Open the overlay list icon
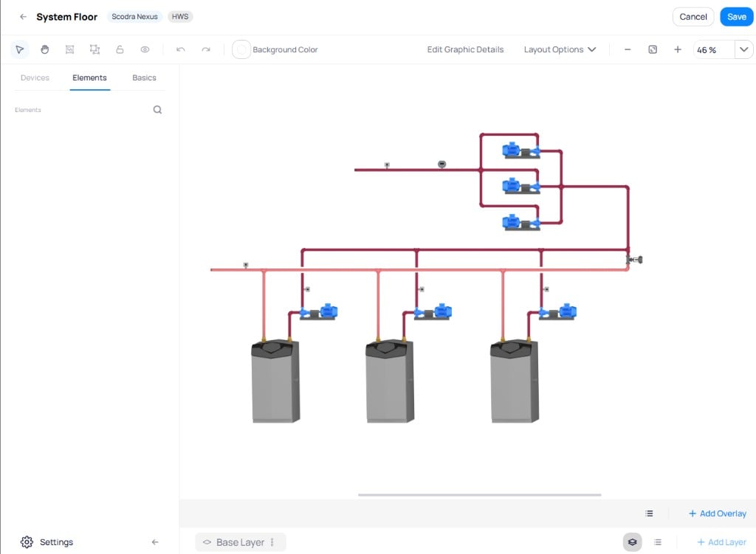Image resolution: width=756 pixels, height=554 pixels. pyautogui.click(x=649, y=513)
